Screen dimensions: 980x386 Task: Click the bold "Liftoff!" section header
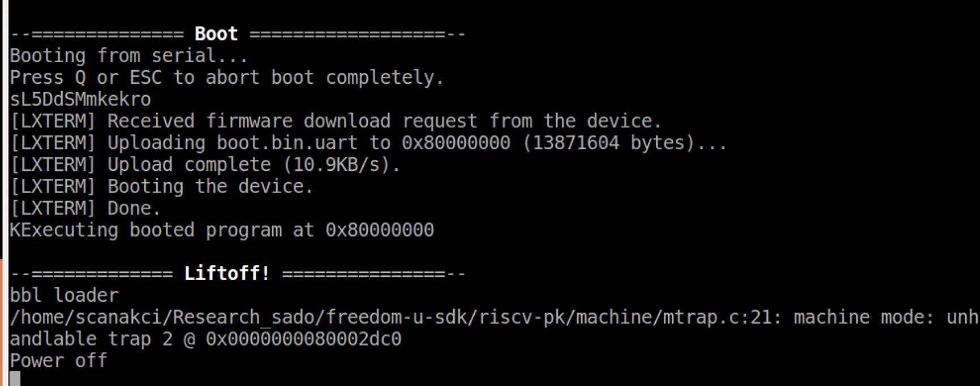point(227,273)
